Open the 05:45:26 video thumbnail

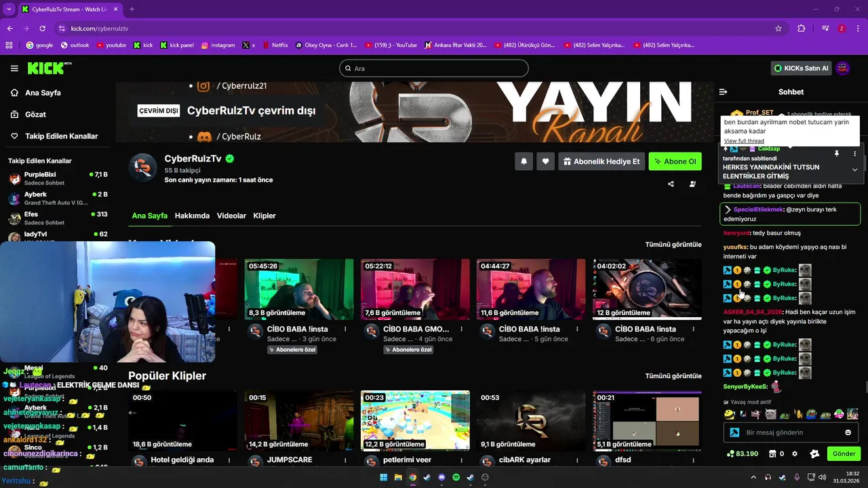(299, 289)
